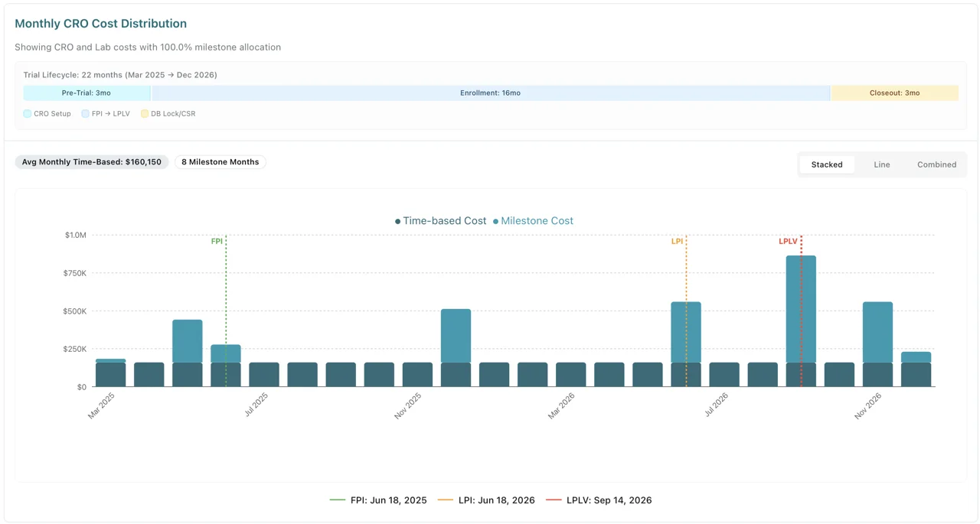The width and height of the screenshot is (980, 524).
Task: Click the DB Lock/CSR legend dot
Action: pos(144,113)
